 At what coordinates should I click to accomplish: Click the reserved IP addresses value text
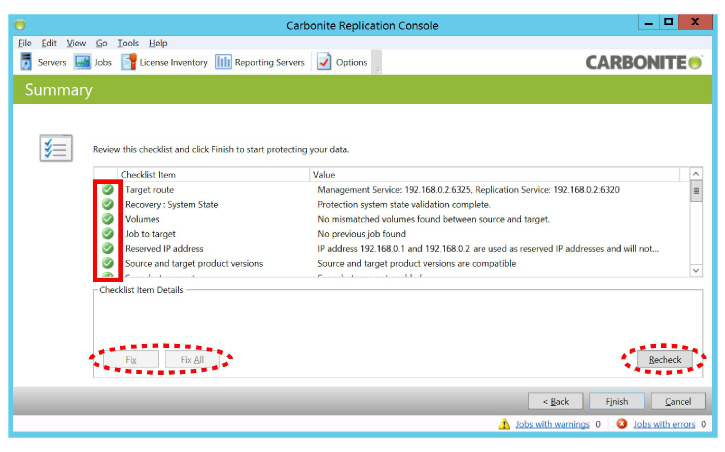[x=488, y=249]
